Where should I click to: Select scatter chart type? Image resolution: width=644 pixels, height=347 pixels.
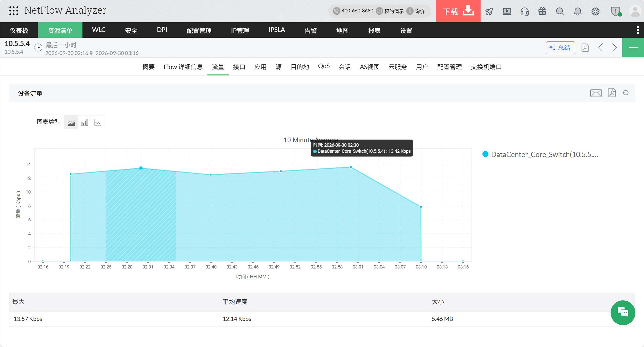point(97,122)
